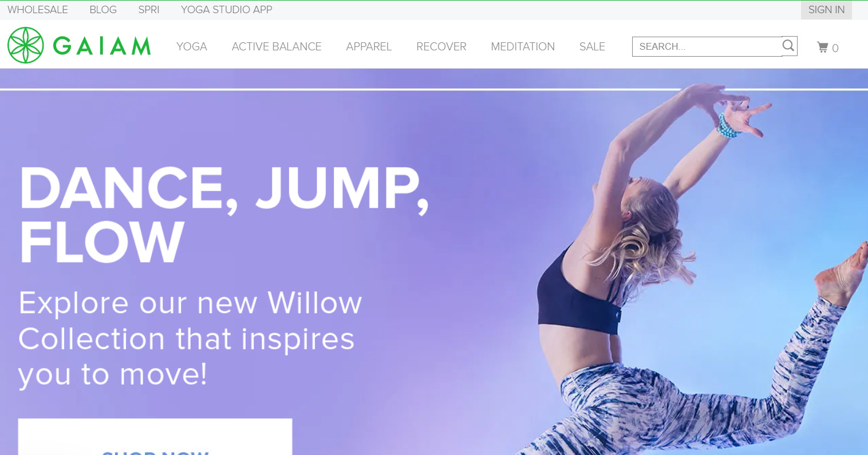Open the Apparel menu
This screenshot has width=868, height=455.
tap(369, 47)
